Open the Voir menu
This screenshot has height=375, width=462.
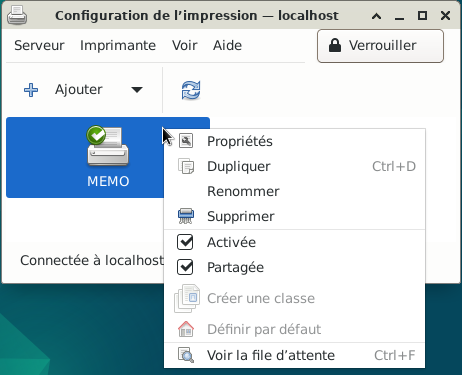tap(185, 45)
